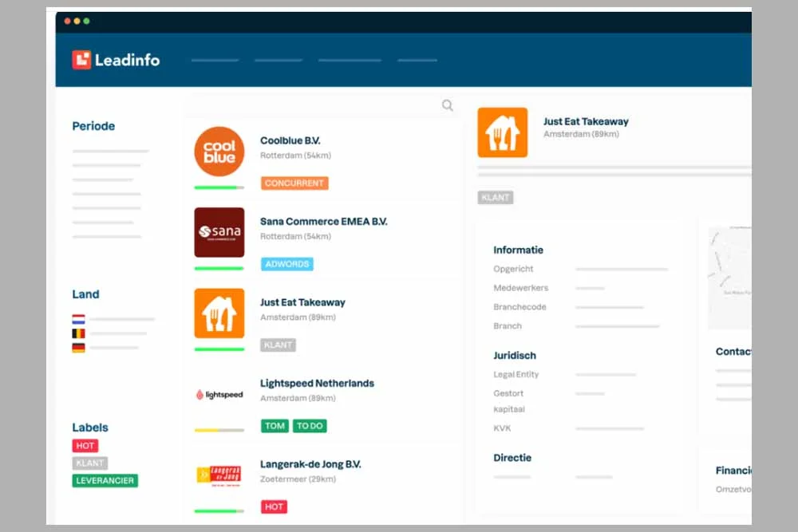
Task: Open the Lightspeed Netherlands logo
Action: (219, 395)
